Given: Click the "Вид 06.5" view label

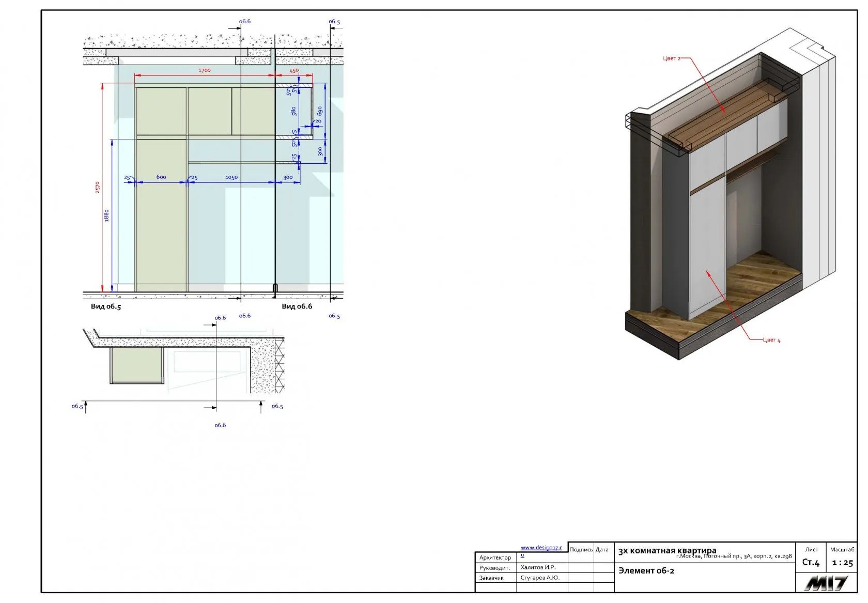Looking at the screenshot, I should point(106,306).
